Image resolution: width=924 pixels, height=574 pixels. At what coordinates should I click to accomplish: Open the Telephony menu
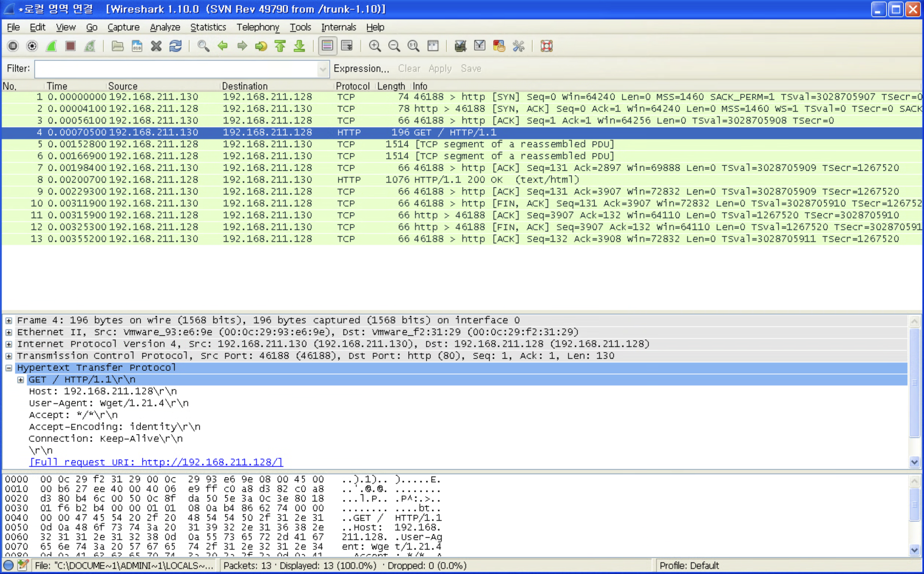[x=258, y=27]
